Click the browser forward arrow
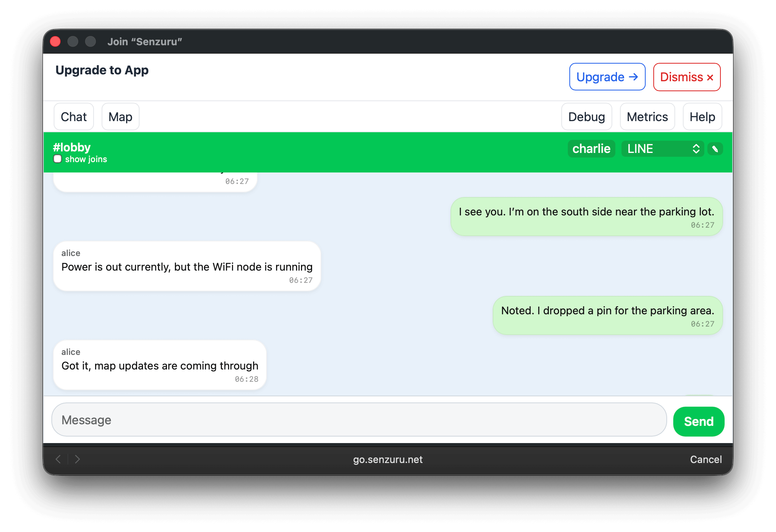776x532 pixels. pos(77,459)
